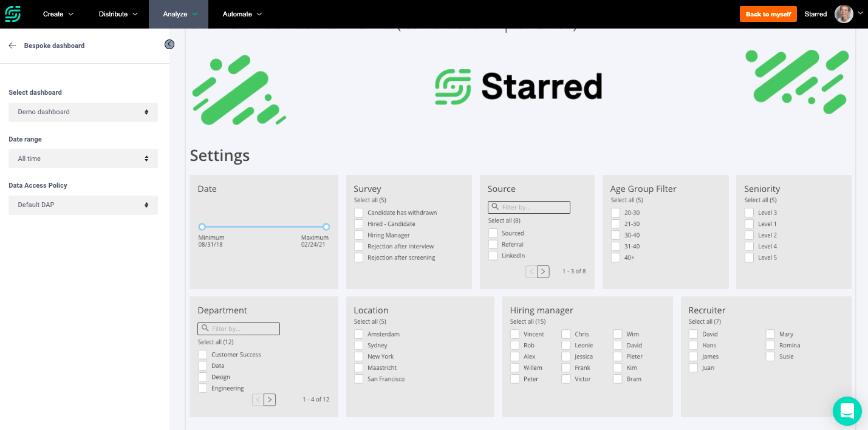
Task: Click Select all (5) under Location
Action: (x=370, y=322)
